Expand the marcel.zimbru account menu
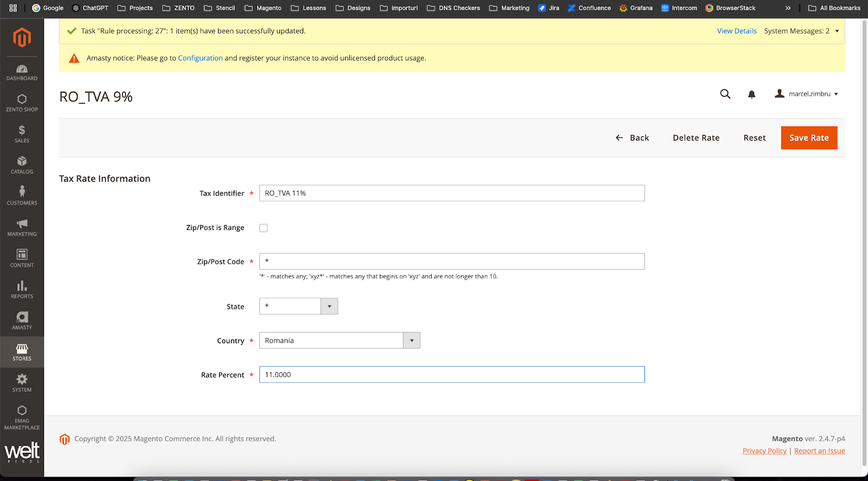Image resolution: width=868 pixels, height=481 pixels. pyautogui.click(x=807, y=94)
